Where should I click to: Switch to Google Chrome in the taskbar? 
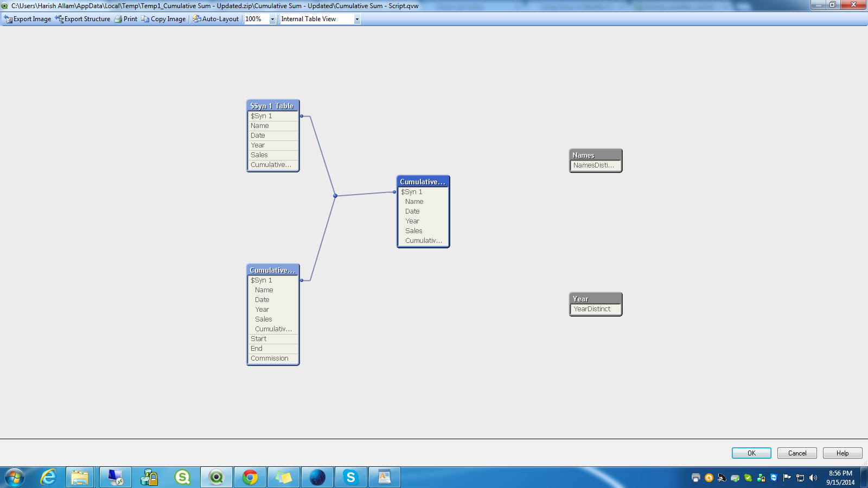pyautogui.click(x=250, y=477)
